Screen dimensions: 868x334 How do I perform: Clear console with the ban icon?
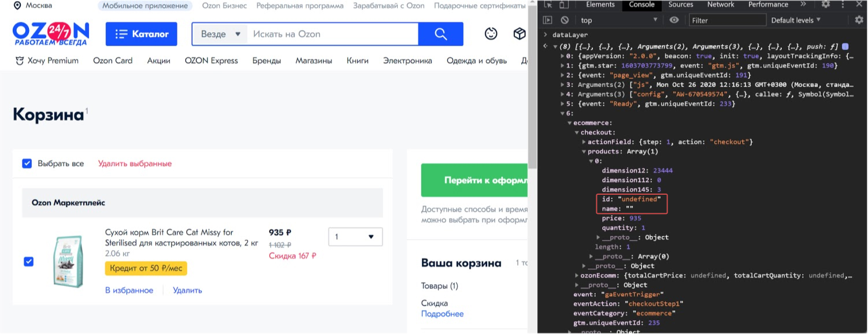[x=564, y=20]
